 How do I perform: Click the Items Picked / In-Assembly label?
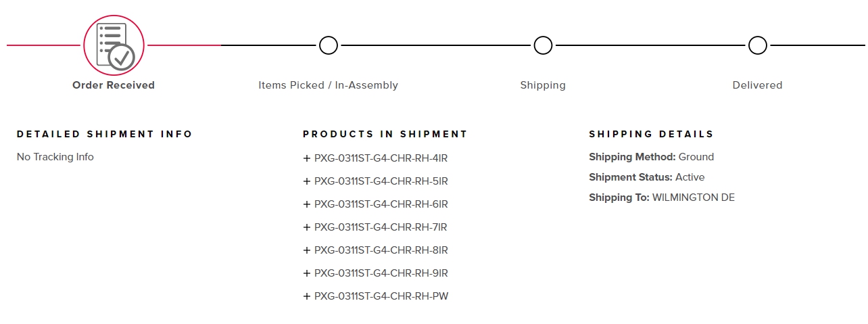(x=328, y=85)
